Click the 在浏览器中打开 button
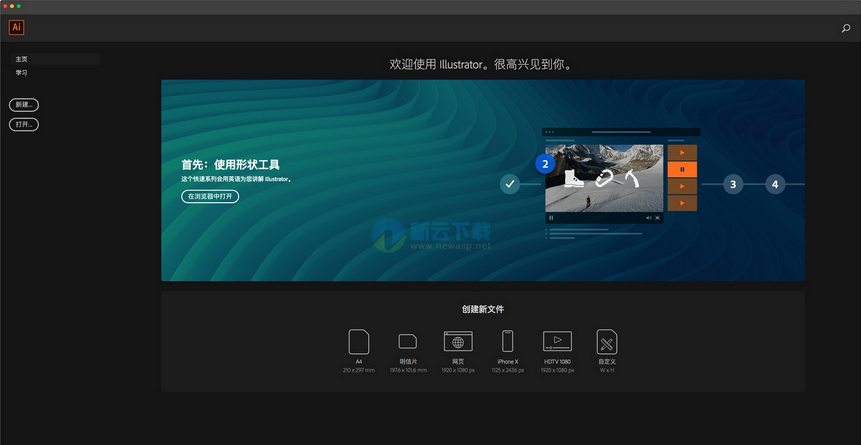 pos(210,196)
